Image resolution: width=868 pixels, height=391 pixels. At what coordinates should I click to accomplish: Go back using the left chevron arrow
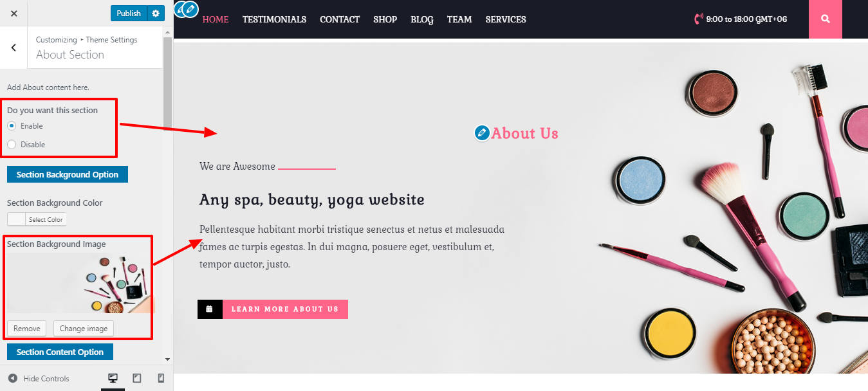coord(14,48)
